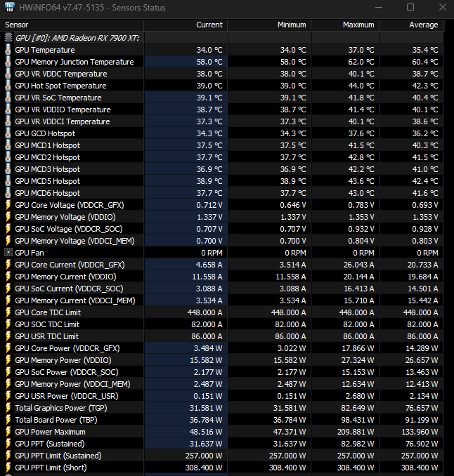
Task: Click the lightning icon for GPU SoC Voltage
Action: click(8, 229)
